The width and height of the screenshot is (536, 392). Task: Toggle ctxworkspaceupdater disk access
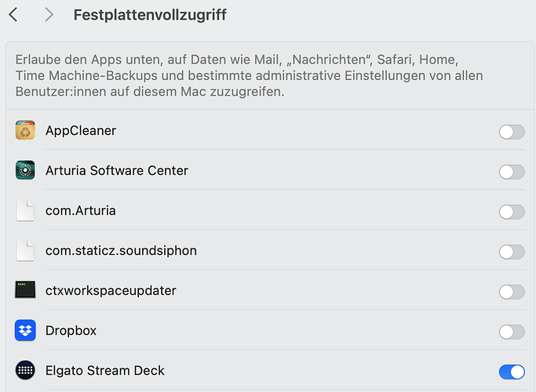[x=512, y=292]
